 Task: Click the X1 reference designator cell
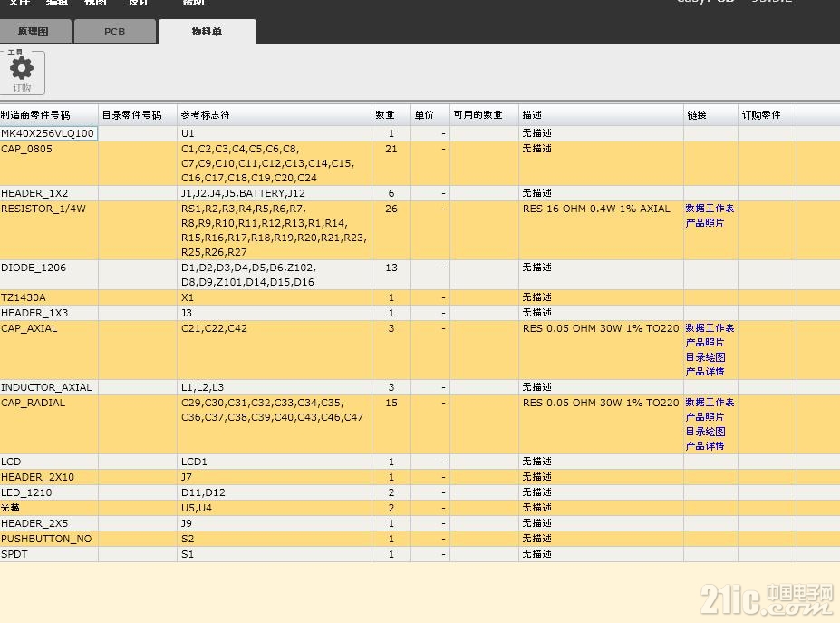point(275,297)
